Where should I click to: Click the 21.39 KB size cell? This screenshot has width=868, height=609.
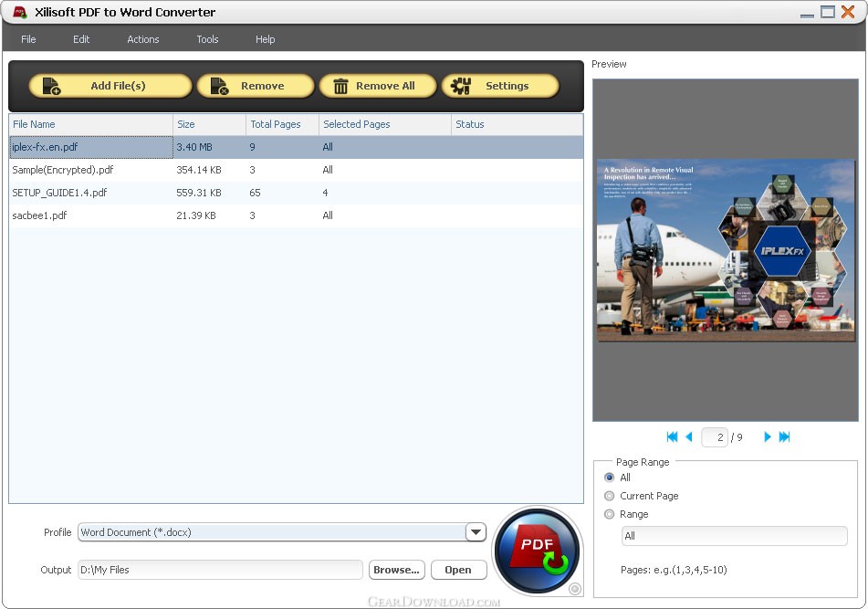click(x=196, y=215)
